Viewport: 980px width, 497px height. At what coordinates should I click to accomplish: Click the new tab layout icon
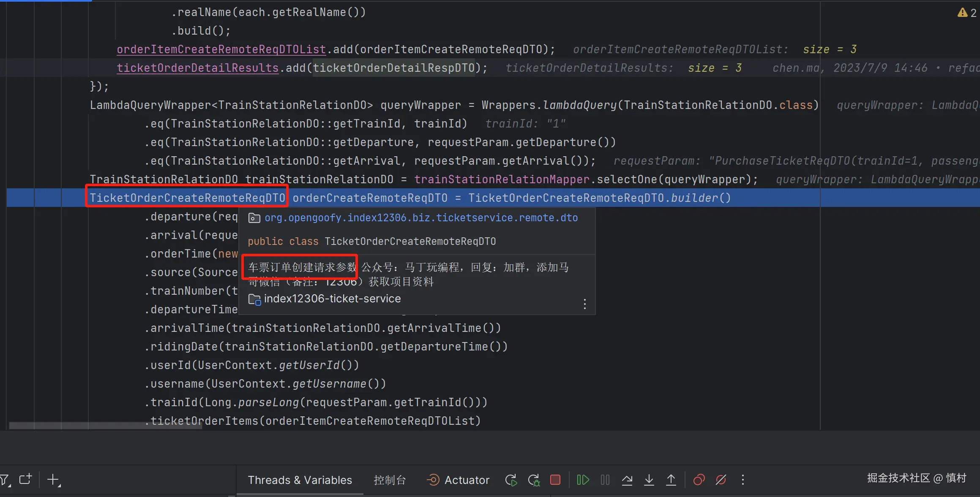[25, 479]
